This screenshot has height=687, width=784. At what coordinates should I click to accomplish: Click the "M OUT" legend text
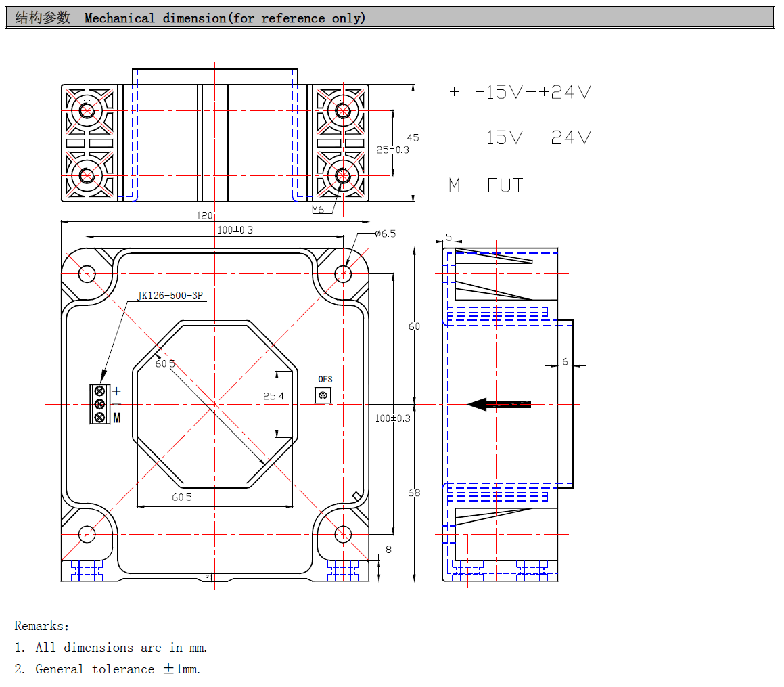(x=486, y=185)
